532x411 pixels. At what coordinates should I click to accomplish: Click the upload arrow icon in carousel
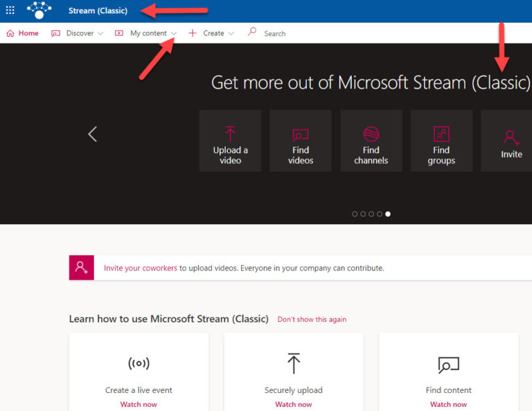[231, 134]
